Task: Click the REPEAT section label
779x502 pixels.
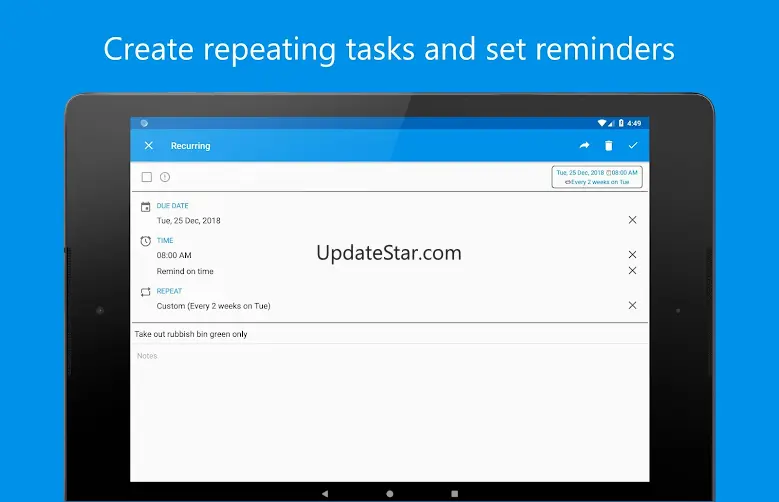Action: coord(169,291)
